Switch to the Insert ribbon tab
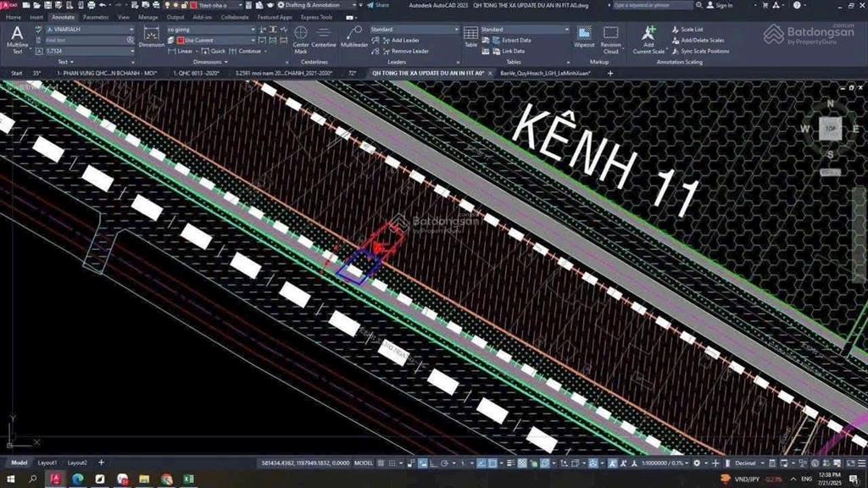The image size is (868, 488). (x=36, y=17)
